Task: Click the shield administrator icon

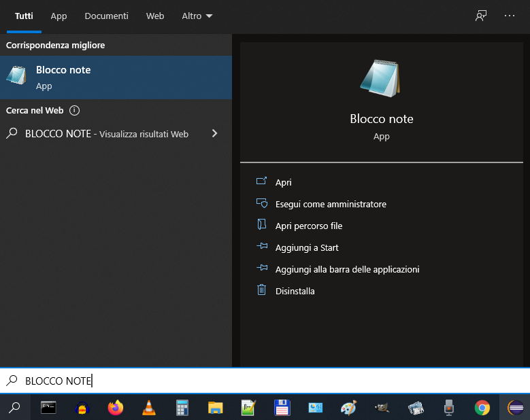Action: pyautogui.click(x=262, y=203)
